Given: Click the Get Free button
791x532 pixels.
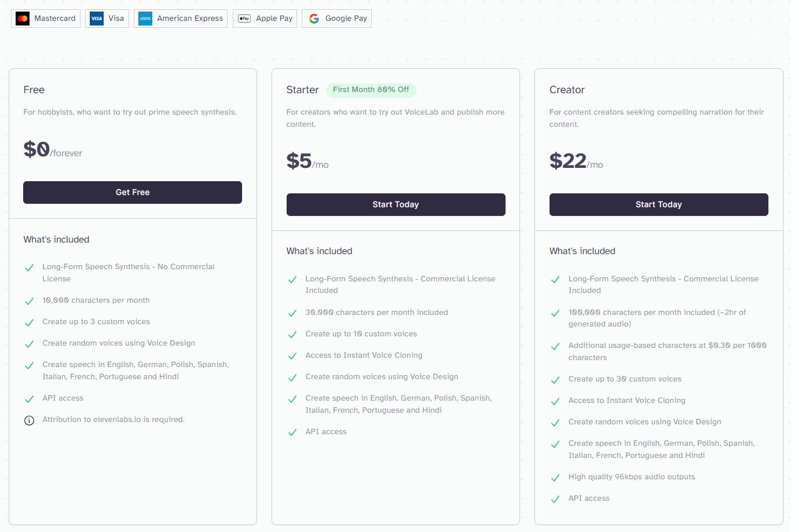Looking at the screenshot, I should click(133, 192).
